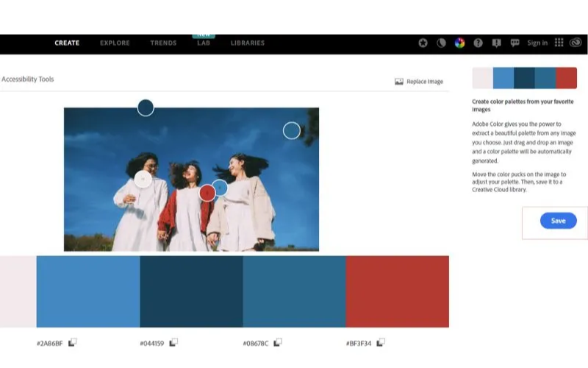Open the apps grid icon
The image size is (588, 368).
pyautogui.click(x=559, y=43)
